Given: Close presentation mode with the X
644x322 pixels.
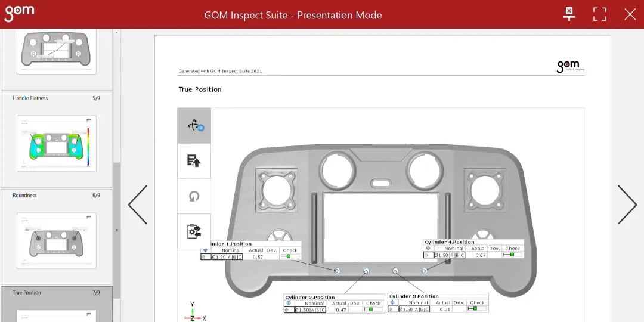Looking at the screenshot, I should point(630,14).
